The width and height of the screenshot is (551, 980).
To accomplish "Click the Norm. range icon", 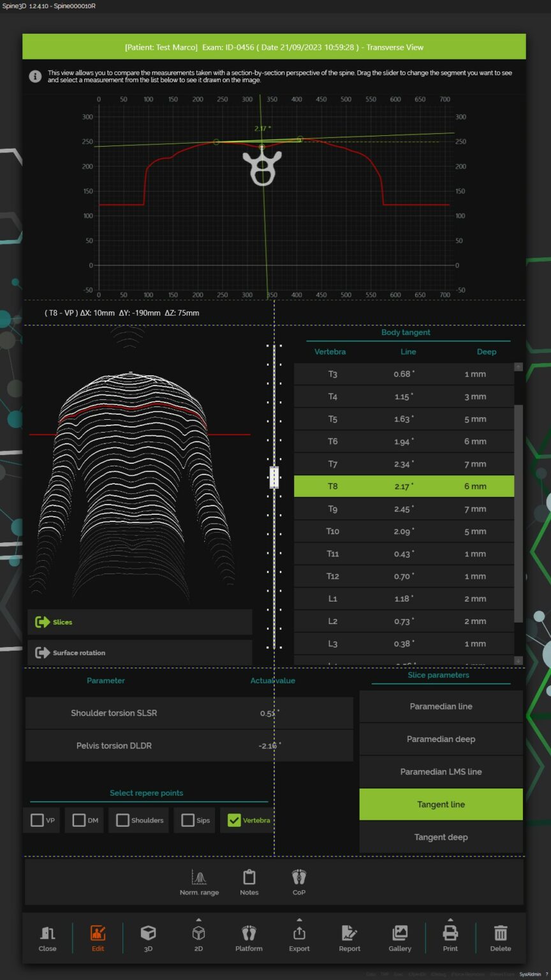I will [x=199, y=881].
